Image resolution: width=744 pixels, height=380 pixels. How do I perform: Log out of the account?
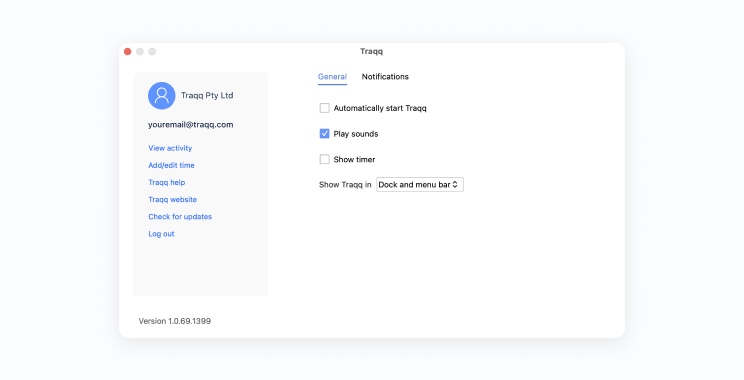tap(161, 233)
